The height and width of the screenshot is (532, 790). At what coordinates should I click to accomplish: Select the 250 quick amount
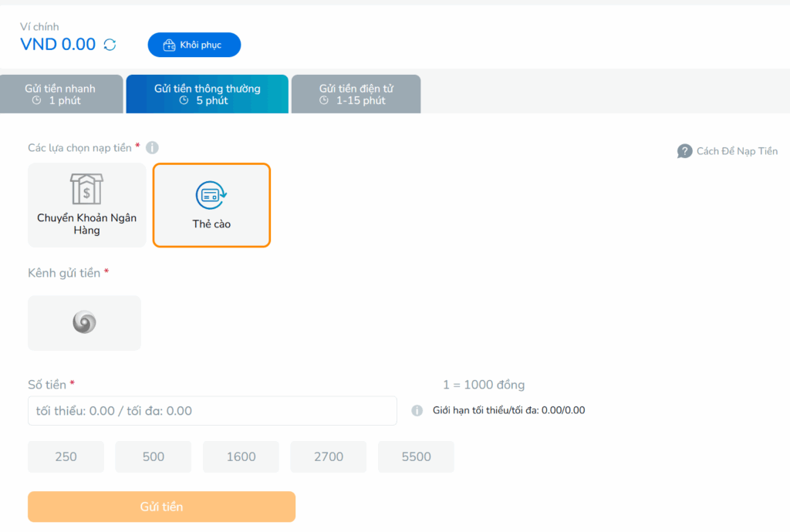(66, 456)
